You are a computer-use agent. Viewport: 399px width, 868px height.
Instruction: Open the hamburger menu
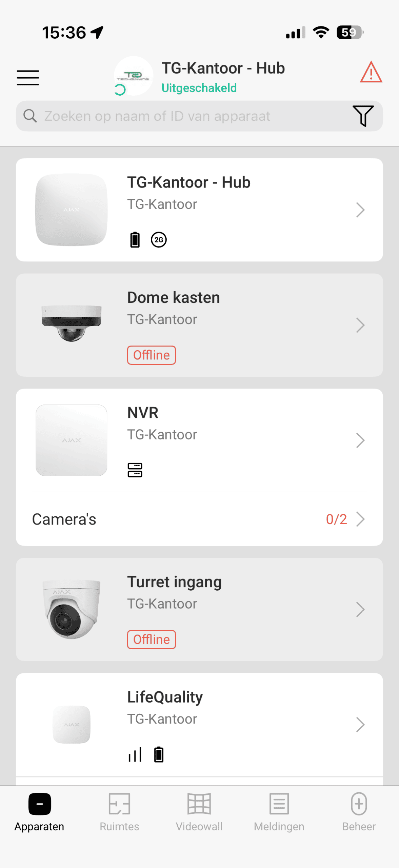28,78
